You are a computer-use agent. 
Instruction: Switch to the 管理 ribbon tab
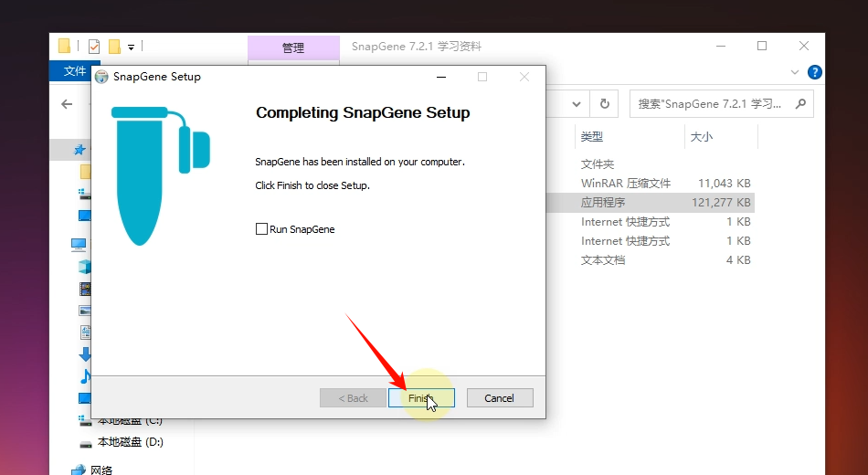tap(292, 47)
